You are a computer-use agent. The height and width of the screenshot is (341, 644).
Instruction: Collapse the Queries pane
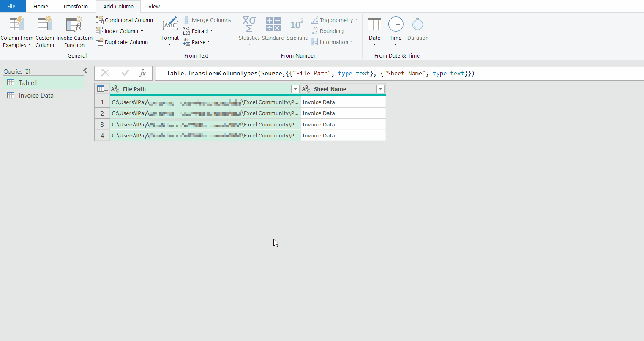click(x=85, y=71)
